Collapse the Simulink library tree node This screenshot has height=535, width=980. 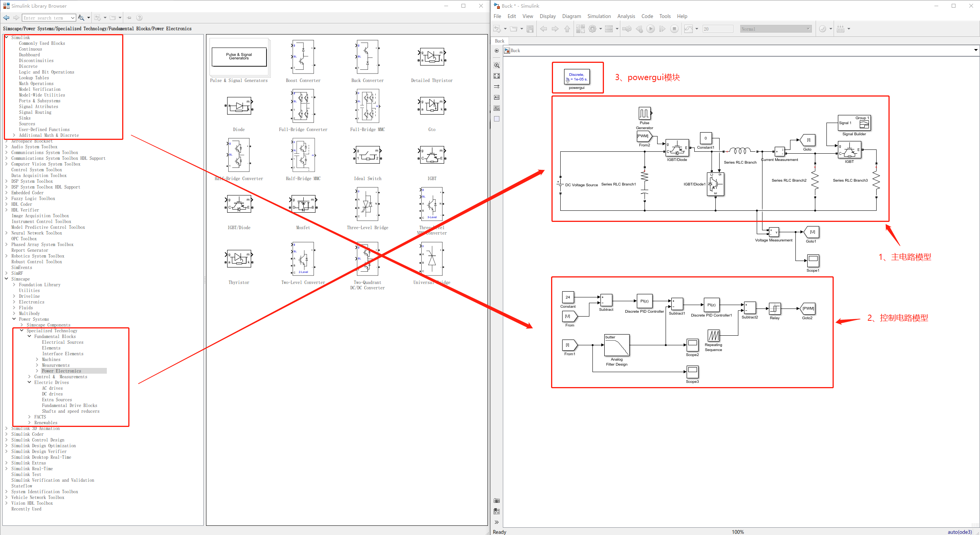coord(7,37)
